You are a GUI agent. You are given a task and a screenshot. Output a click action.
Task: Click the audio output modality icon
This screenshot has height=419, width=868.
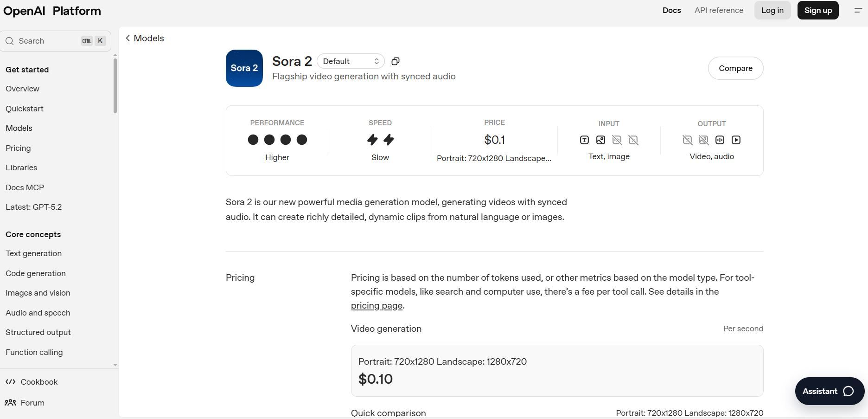coord(720,140)
